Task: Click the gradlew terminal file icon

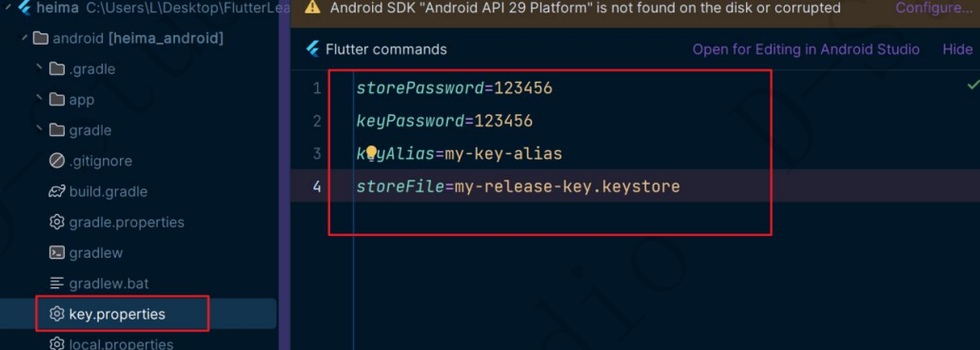Action: [x=57, y=253]
